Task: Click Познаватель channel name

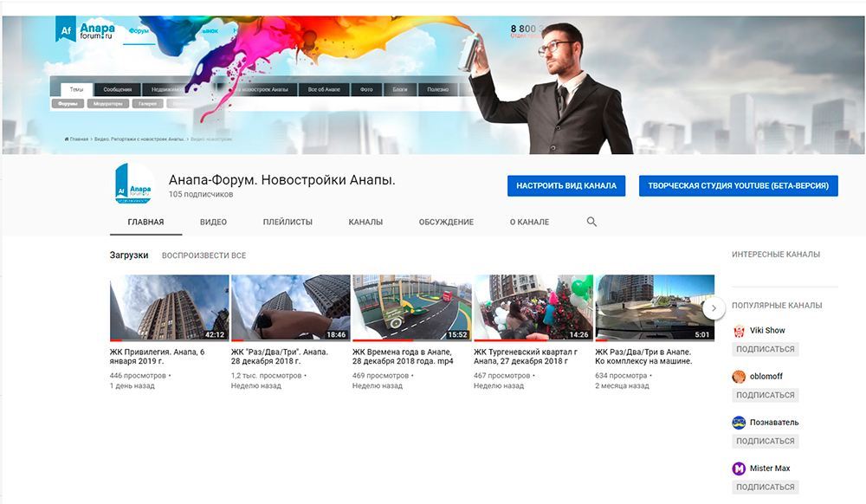Action: (773, 423)
